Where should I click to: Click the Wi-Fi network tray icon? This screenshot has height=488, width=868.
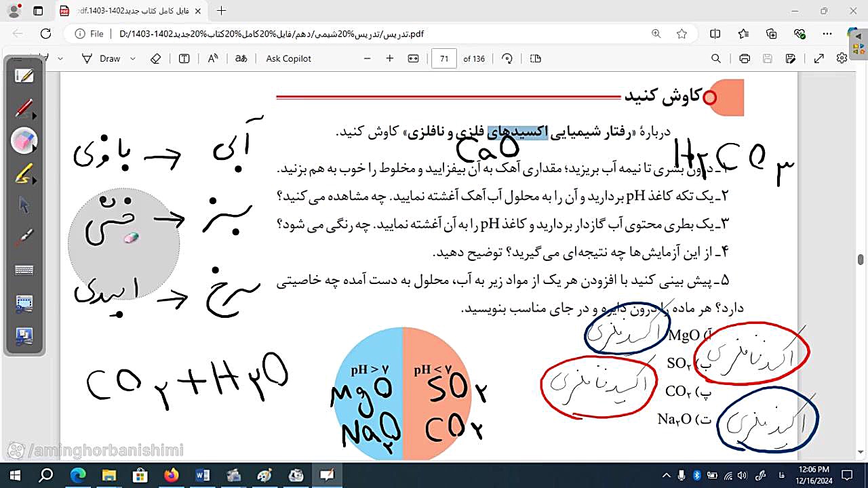727,475
